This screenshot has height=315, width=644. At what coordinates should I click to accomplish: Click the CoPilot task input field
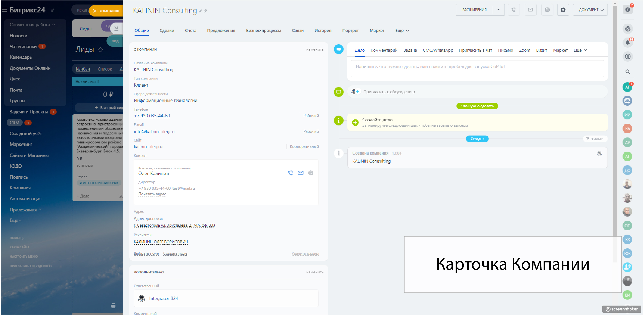[x=477, y=68]
